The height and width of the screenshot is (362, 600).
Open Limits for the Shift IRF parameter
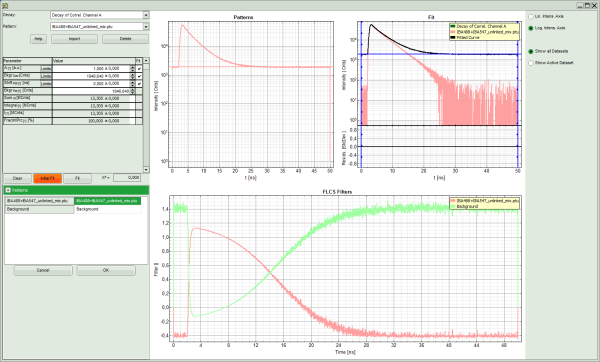tap(46, 83)
